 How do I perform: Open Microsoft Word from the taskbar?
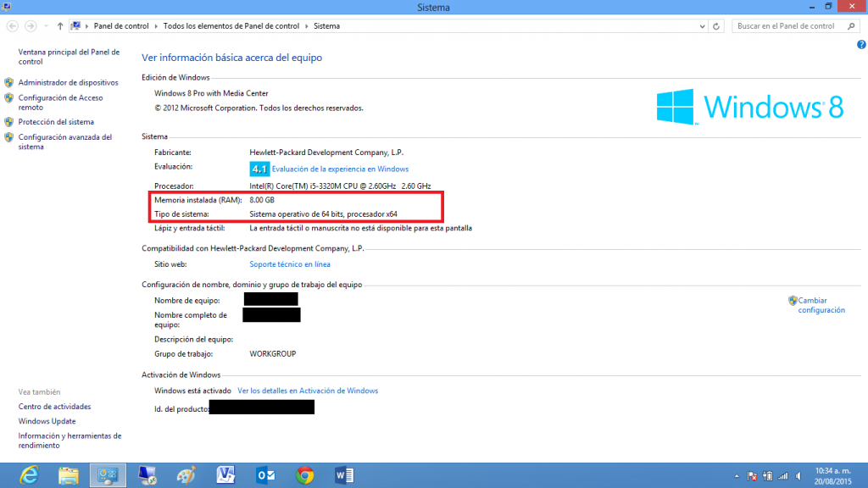coord(344,475)
